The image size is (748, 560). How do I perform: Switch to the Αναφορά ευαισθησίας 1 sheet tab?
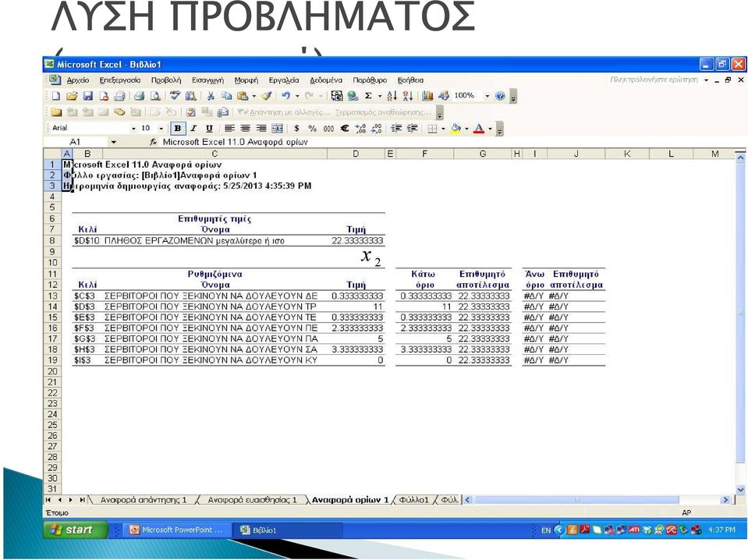[253, 500]
